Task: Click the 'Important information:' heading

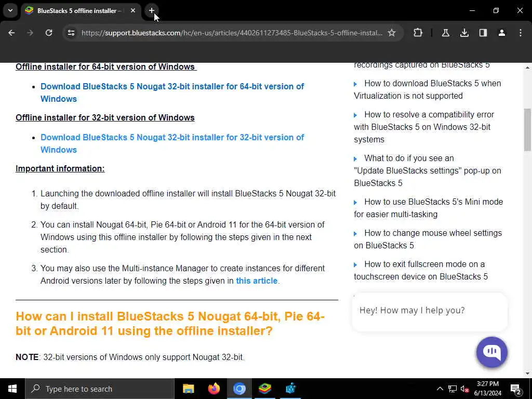Action: [x=60, y=169]
